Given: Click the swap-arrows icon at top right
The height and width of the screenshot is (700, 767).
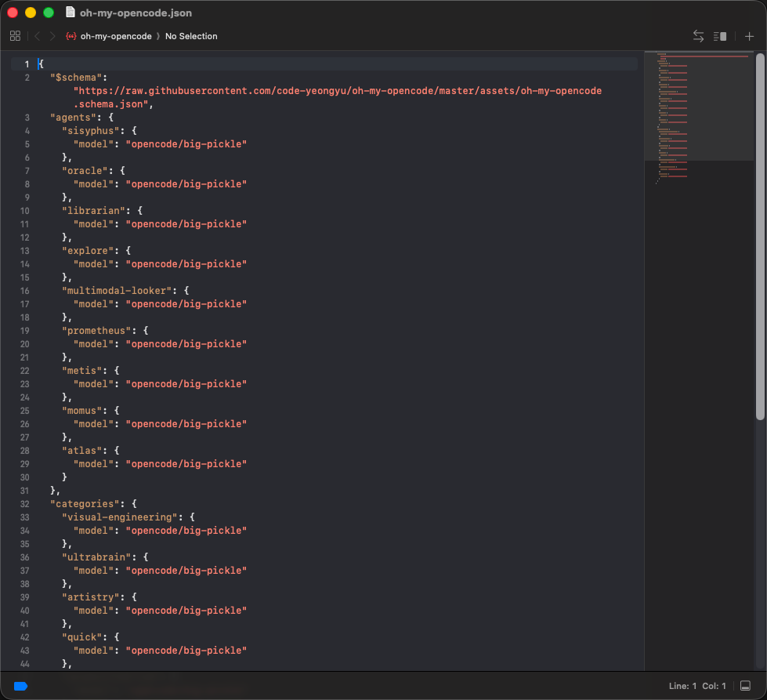Looking at the screenshot, I should (x=698, y=36).
